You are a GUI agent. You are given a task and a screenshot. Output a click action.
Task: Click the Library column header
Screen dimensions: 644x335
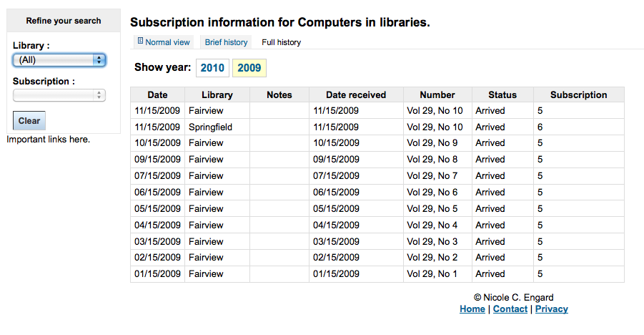217,94
